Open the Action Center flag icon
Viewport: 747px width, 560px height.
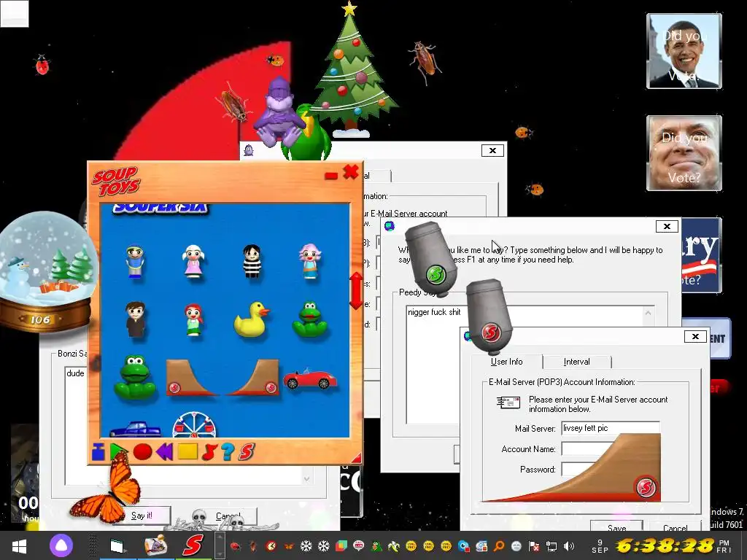pyautogui.click(x=534, y=545)
